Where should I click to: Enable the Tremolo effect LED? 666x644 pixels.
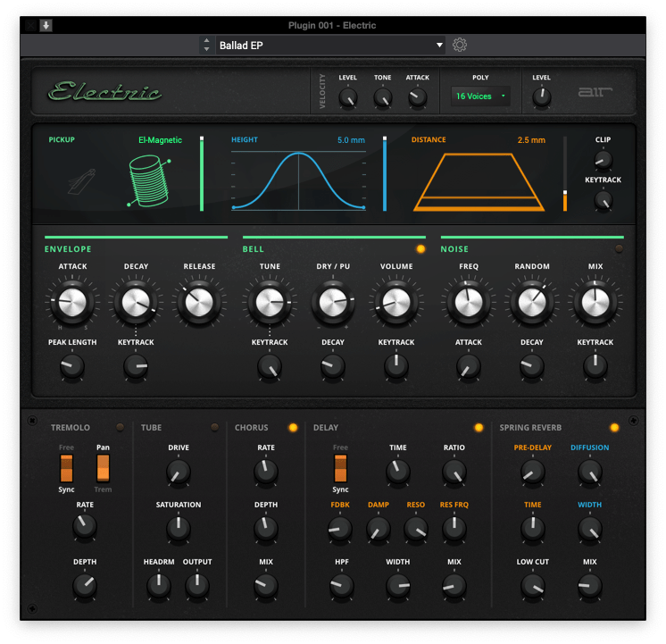click(121, 427)
